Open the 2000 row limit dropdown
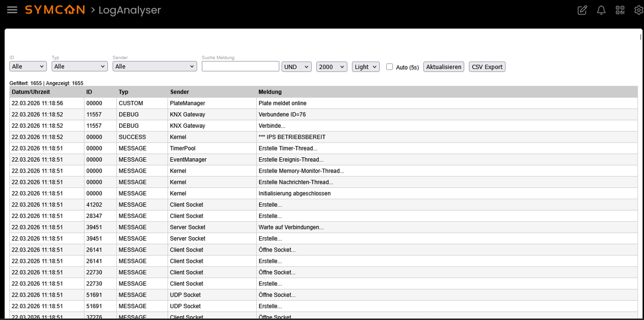 click(332, 67)
